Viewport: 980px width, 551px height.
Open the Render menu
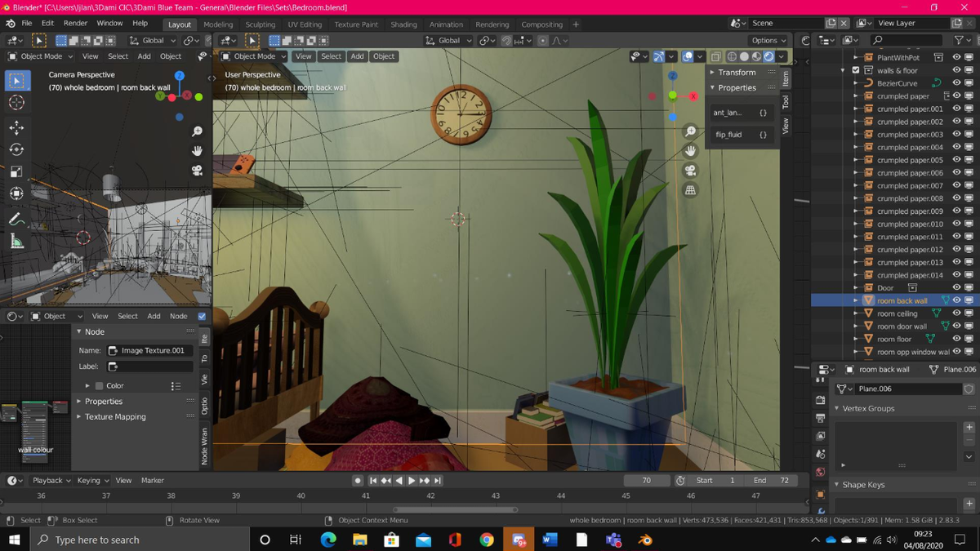[x=75, y=24]
